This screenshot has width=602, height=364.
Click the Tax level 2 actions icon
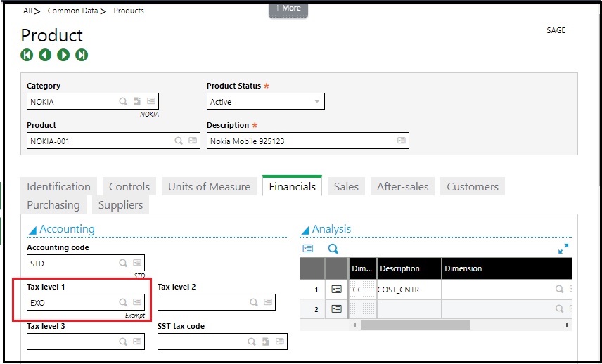click(x=268, y=302)
